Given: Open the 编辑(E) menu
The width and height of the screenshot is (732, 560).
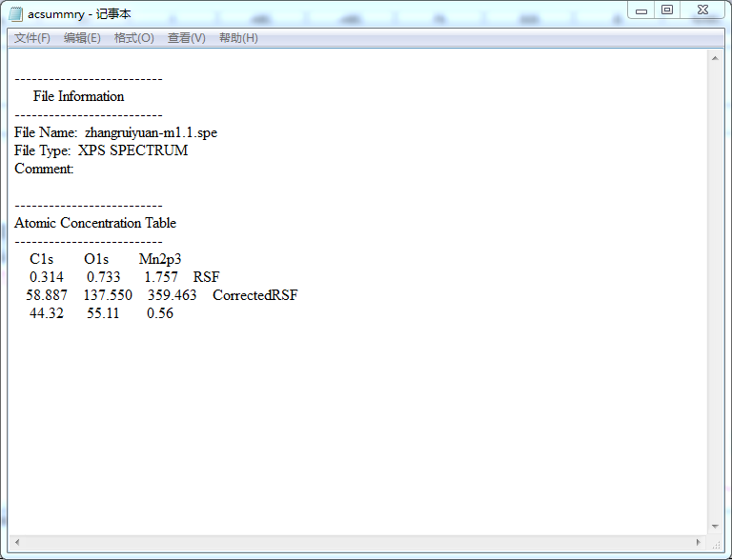Looking at the screenshot, I should tap(82, 38).
